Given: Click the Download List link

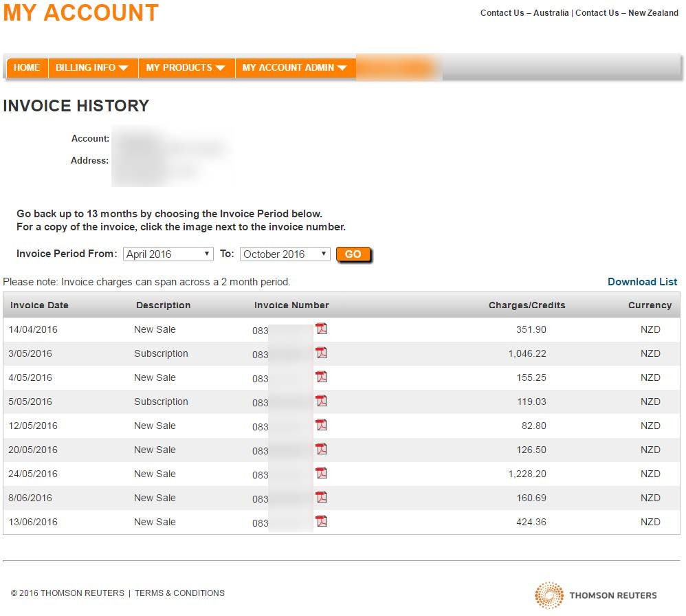Looking at the screenshot, I should pyautogui.click(x=642, y=282).
